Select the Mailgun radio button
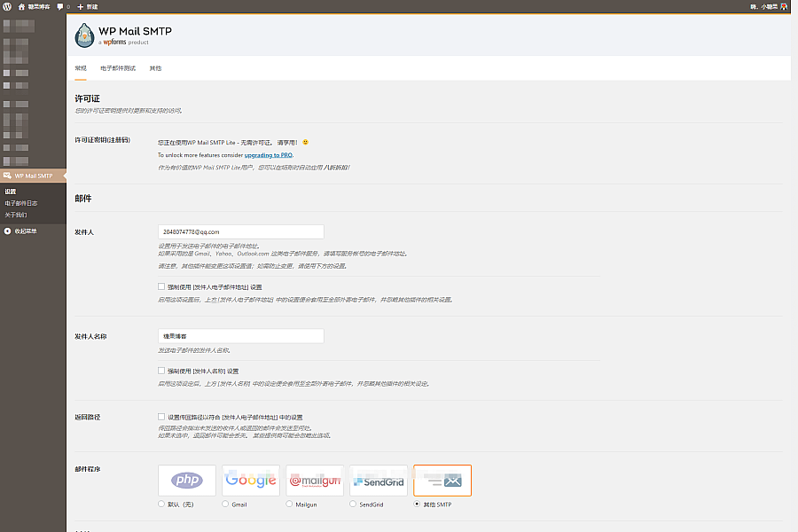This screenshot has height=532, width=798. pos(289,504)
